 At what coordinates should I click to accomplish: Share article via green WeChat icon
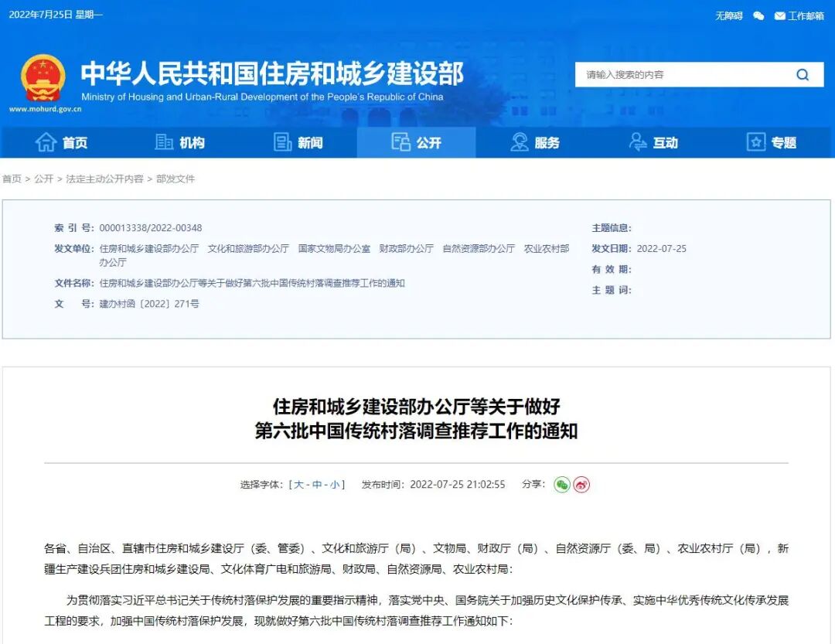click(x=562, y=485)
